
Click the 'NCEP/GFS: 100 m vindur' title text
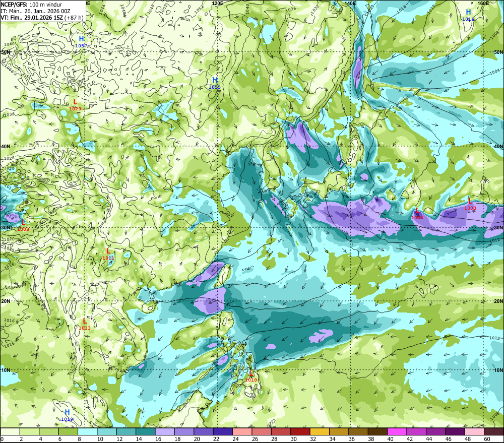(x=31, y=5)
